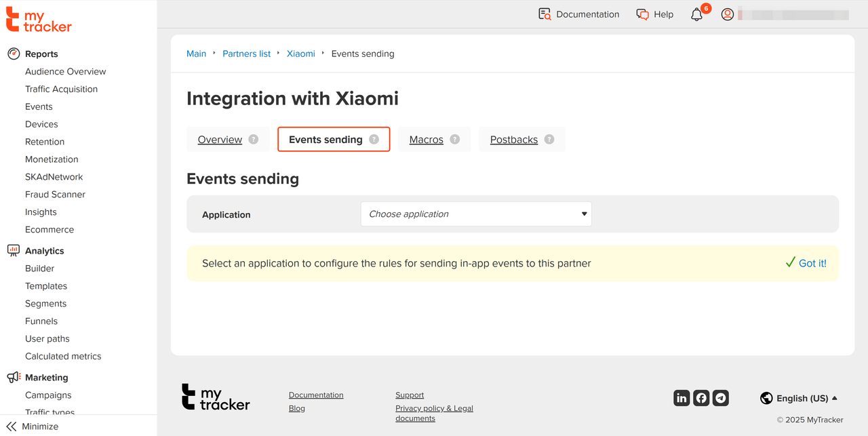Click the LinkedIn icon in footer

[x=682, y=398]
